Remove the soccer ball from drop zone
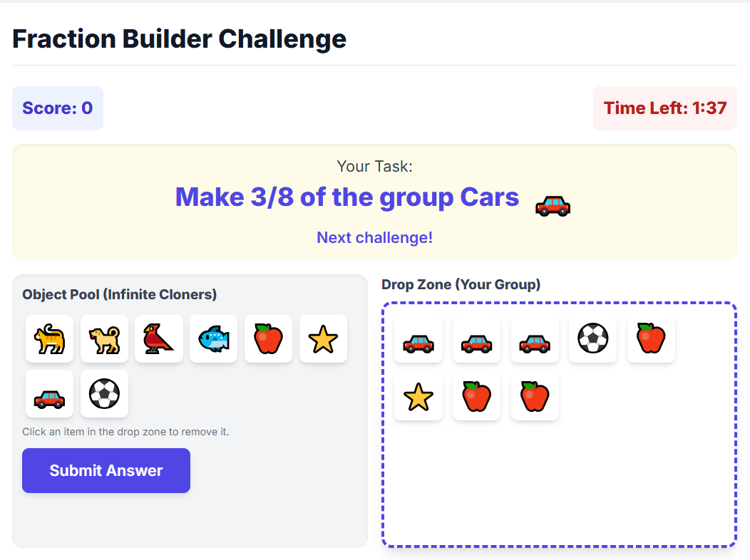Image resolution: width=750 pixels, height=560 pixels. [593, 339]
